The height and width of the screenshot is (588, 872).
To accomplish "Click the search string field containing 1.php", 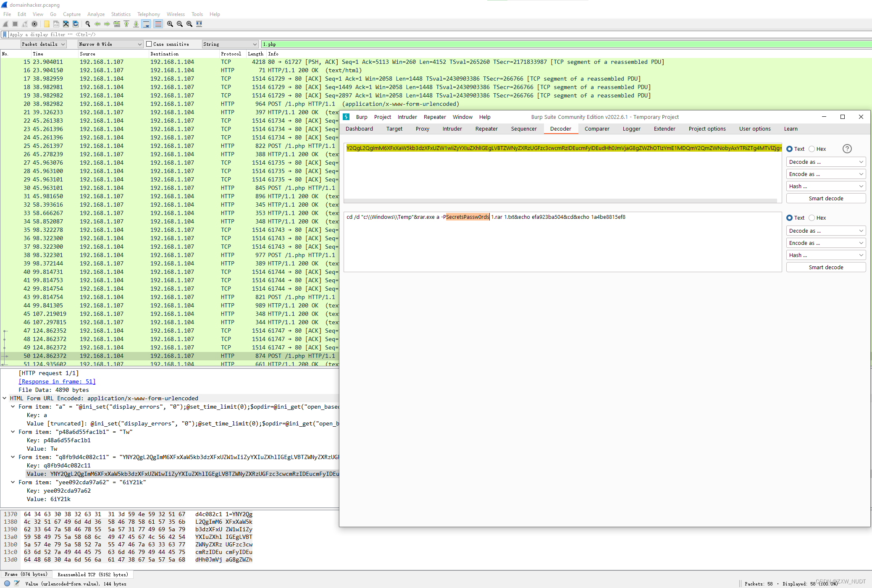I will [x=566, y=44].
